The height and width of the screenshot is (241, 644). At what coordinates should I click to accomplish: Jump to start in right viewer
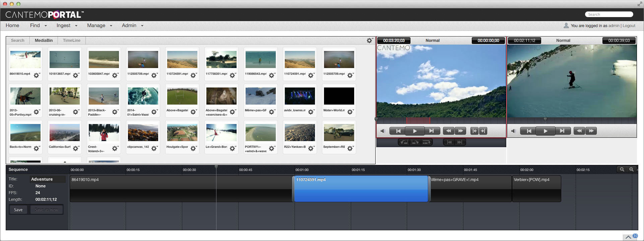pos(529,131)
